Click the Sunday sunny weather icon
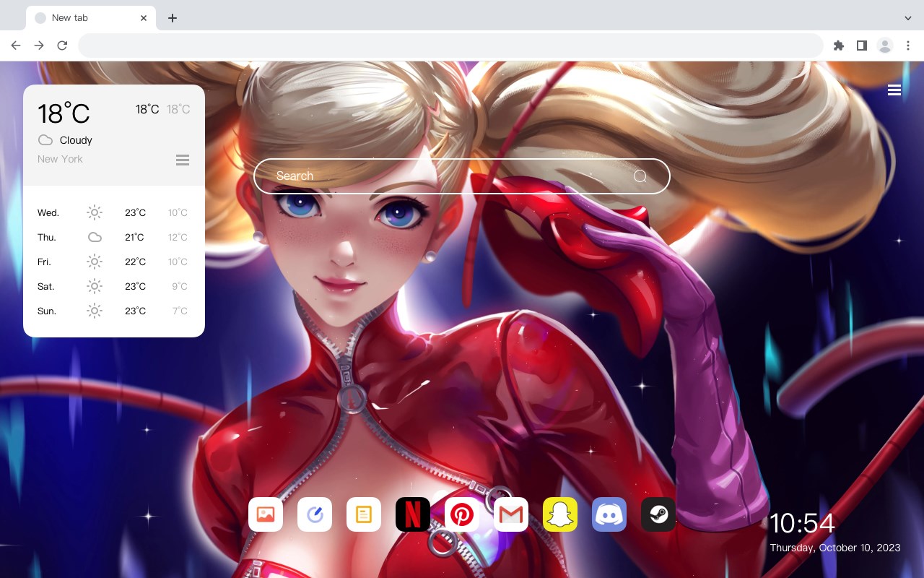 tap(95, 311)
